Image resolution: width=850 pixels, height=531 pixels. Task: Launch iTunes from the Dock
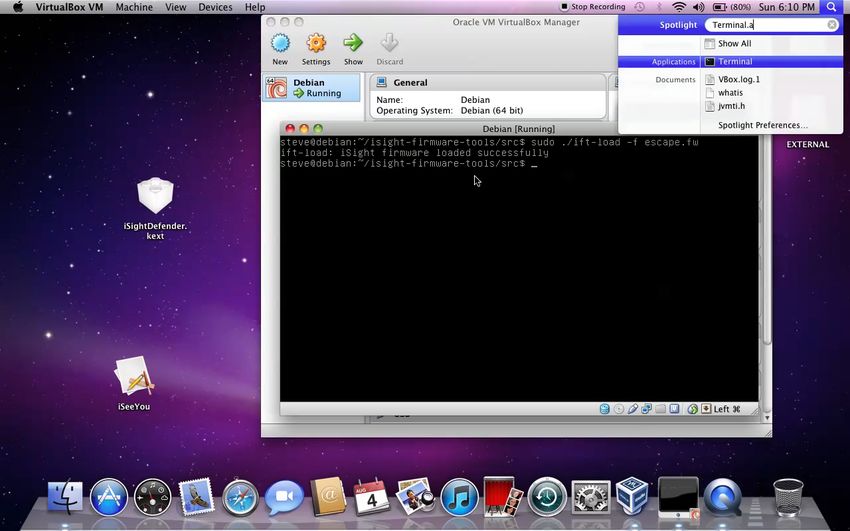pos(459,497)
